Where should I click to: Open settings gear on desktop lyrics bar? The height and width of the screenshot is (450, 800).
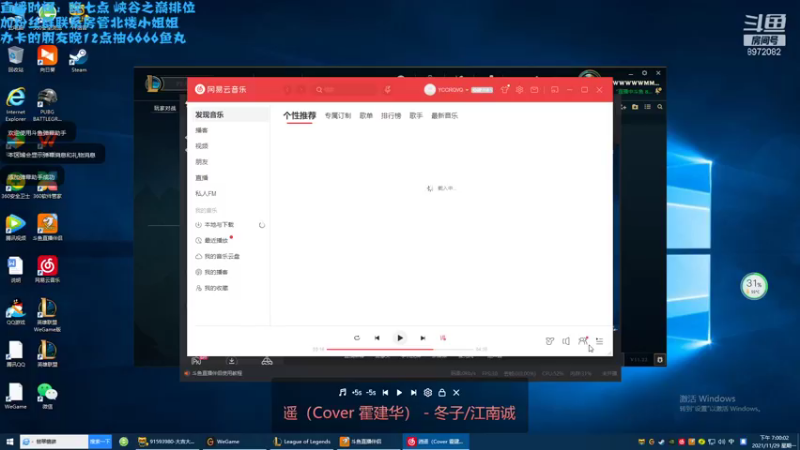tap(428, 392)
